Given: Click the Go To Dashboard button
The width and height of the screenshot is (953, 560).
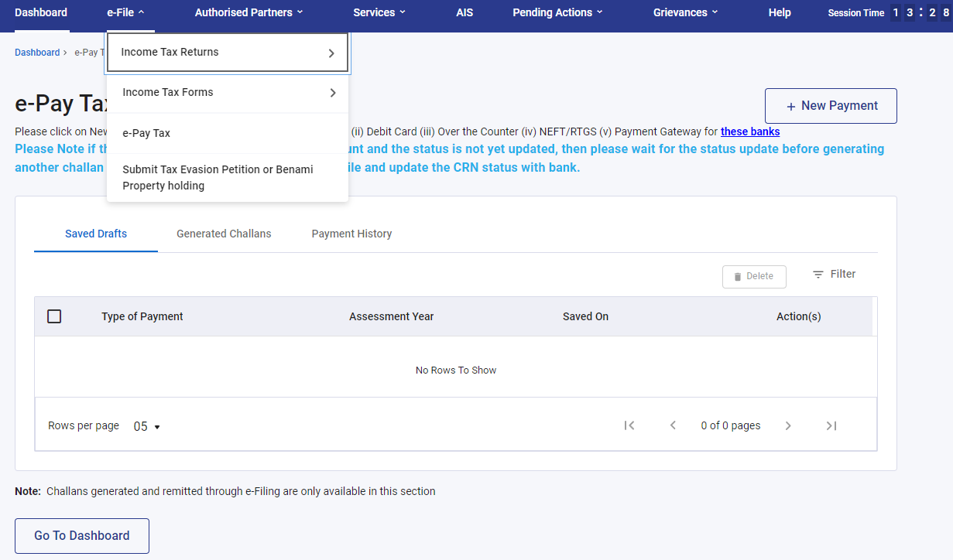Looking at the screenshot, I should click(82, 535).
